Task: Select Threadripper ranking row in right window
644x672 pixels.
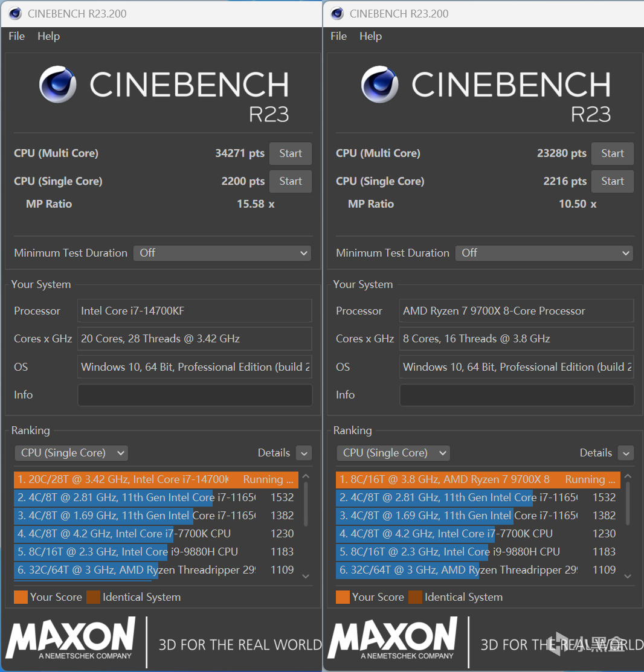Action: pos(478,570)
